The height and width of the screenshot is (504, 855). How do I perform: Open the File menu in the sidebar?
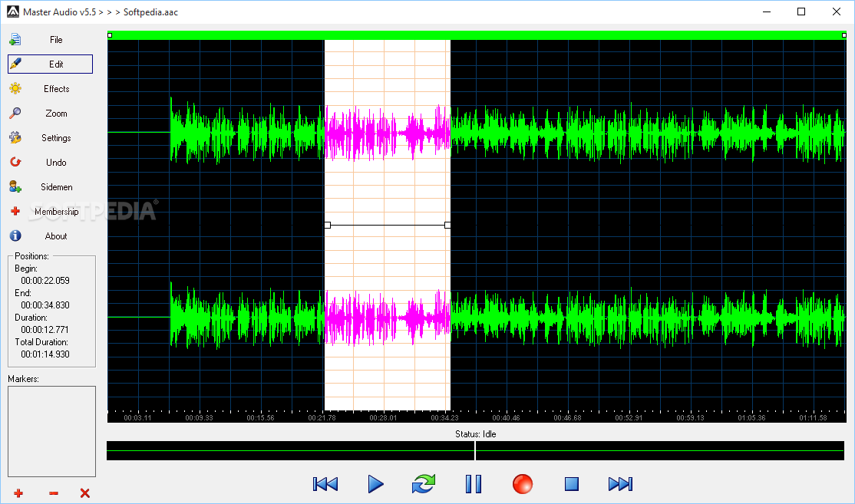(x=50, y=40)
